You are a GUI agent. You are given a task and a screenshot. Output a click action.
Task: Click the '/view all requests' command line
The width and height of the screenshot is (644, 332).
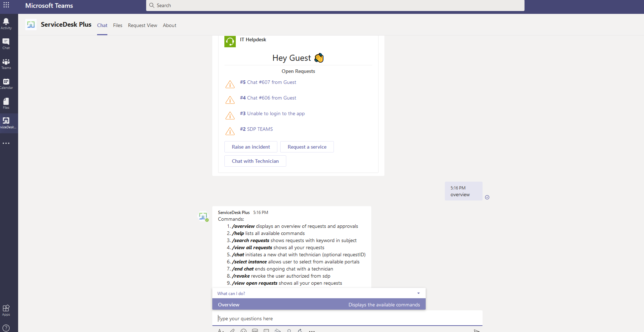[278, 247]
